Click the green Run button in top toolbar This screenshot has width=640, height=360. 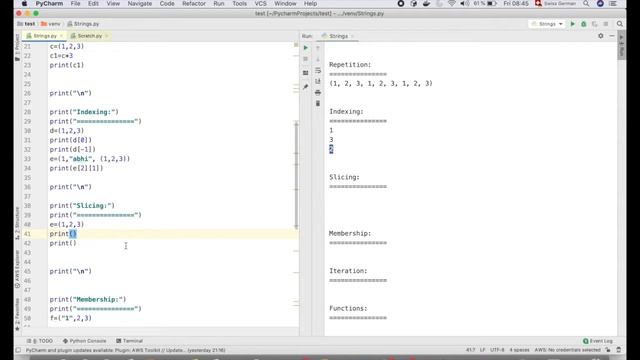[x=573, y=24]
